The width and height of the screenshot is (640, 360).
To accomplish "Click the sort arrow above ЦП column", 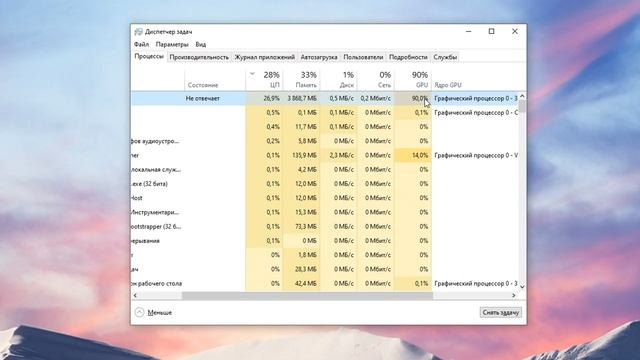I will (x=252, y=74).
